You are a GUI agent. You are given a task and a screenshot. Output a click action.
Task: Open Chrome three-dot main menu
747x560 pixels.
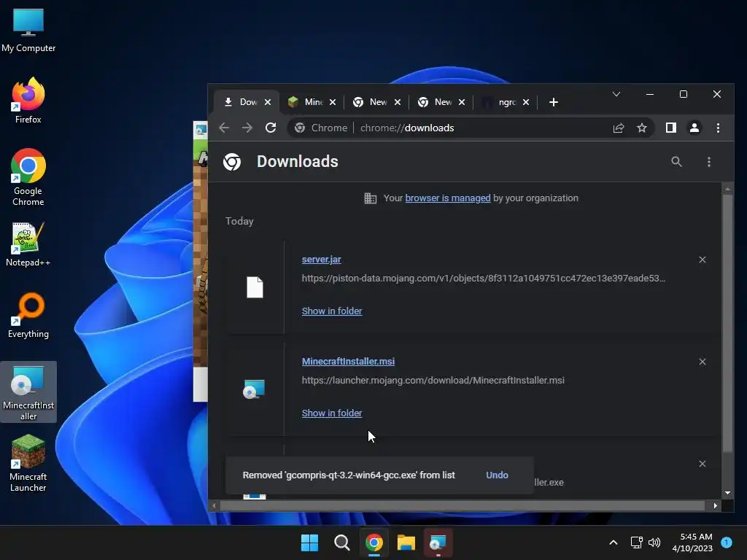point(718,128)
